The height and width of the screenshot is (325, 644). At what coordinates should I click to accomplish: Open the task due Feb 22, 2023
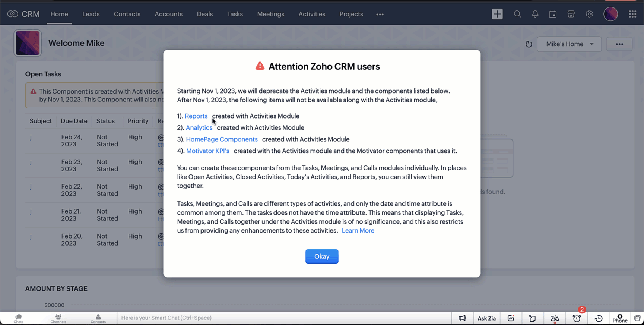31,187
